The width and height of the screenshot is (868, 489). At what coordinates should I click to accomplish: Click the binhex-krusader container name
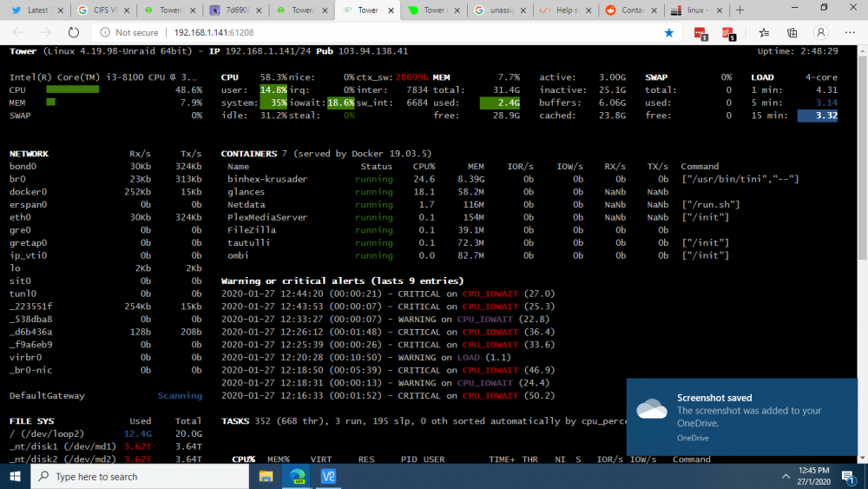pos(267,179)
